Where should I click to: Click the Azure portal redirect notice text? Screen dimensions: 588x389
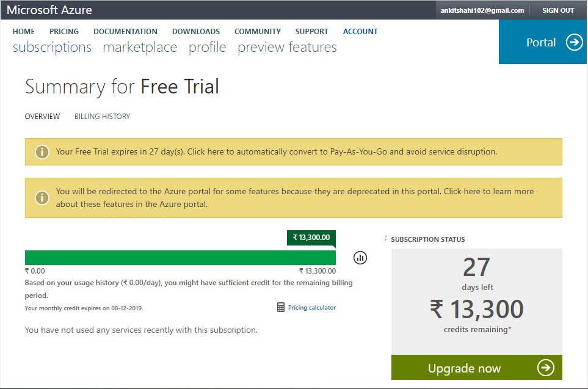pyautogui.click(x=295, y=198)
